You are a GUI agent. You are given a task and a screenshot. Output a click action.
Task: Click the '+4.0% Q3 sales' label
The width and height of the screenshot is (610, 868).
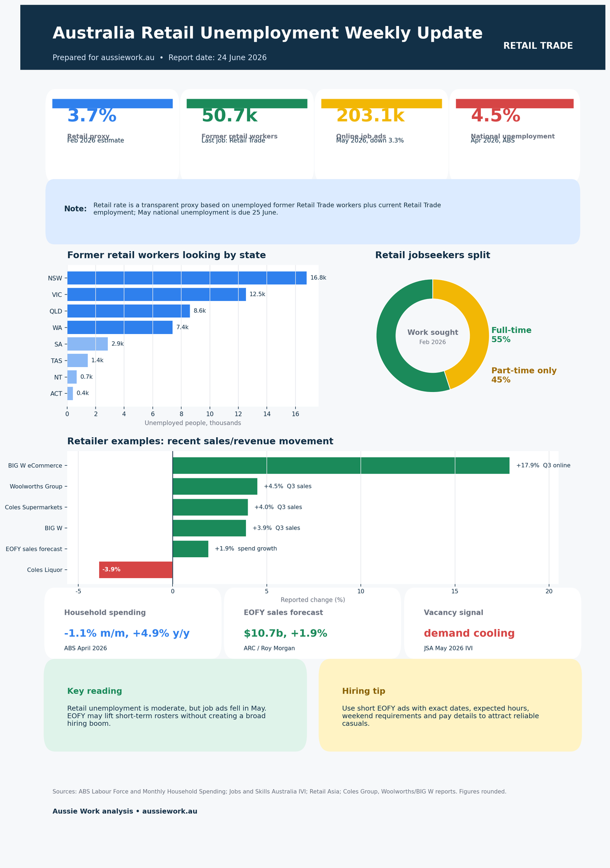[x=278, y=507]
